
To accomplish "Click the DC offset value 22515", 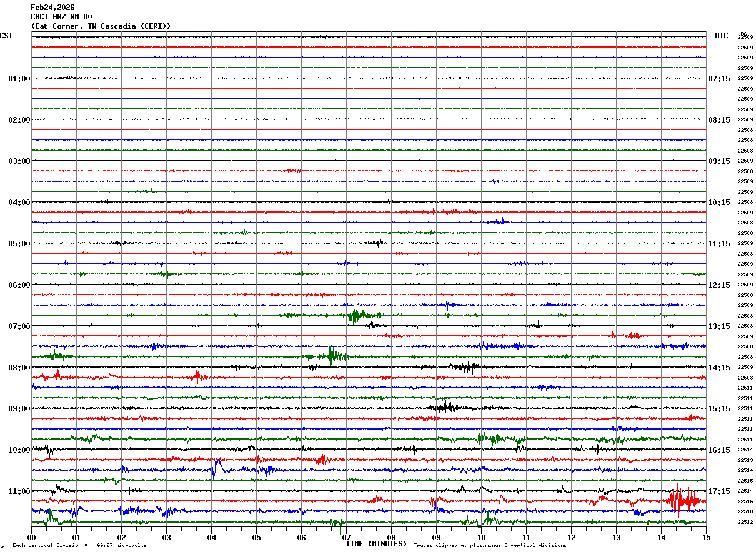I will pos(745,481).
